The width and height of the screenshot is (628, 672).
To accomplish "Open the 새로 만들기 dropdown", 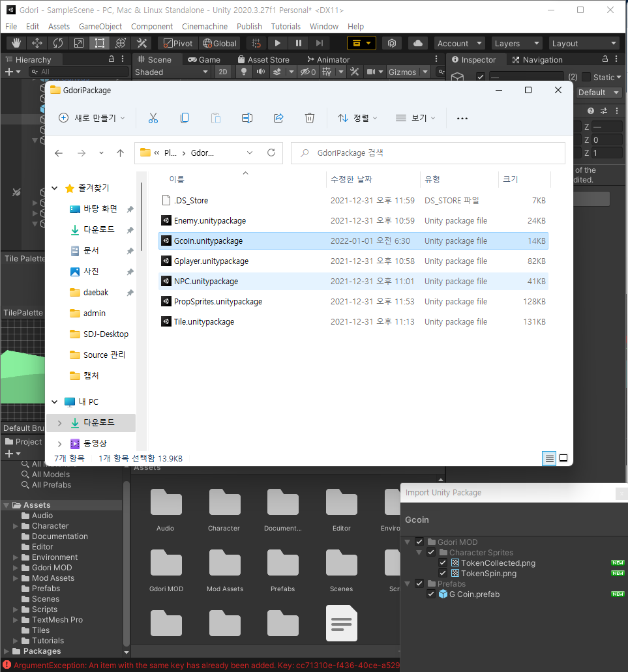I will tap(92, 118).
